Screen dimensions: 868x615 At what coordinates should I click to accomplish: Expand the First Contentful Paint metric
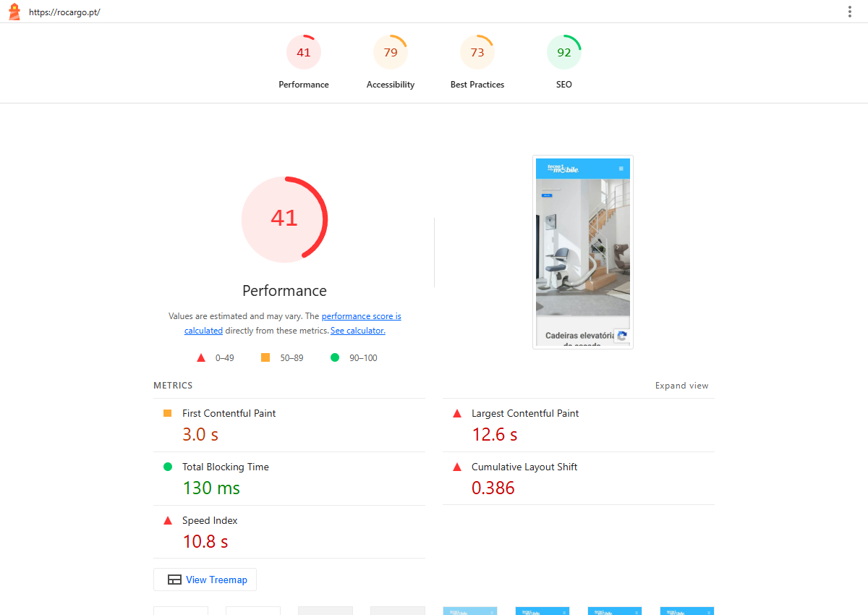[289, 425]
